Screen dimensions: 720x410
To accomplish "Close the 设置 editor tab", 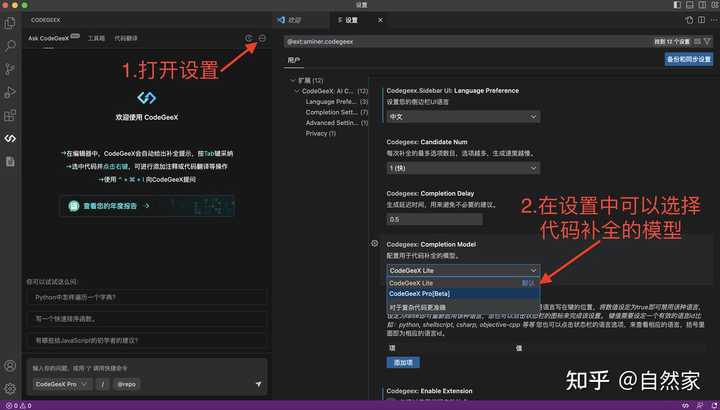I will (x=380, y=20).
